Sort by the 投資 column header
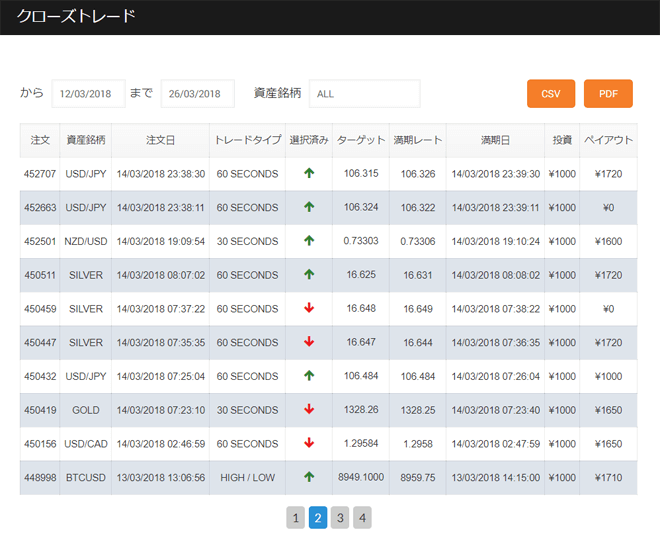Screen dimensions: 660x549 click(562, 140)
